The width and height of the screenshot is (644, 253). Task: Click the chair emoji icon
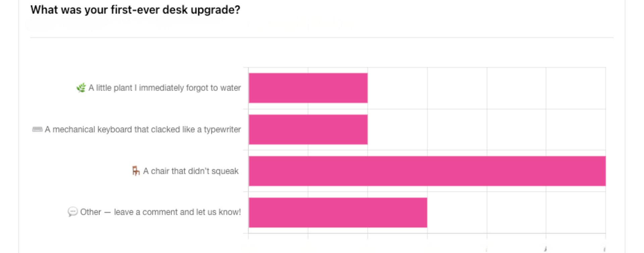coord(136,171)
